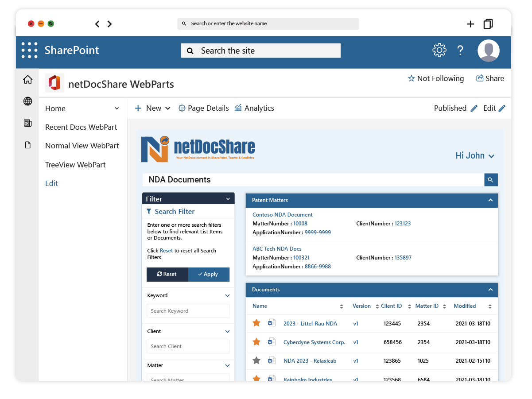Open the user profile avatar
Screen dimensions: 532x399
[489, 50]
